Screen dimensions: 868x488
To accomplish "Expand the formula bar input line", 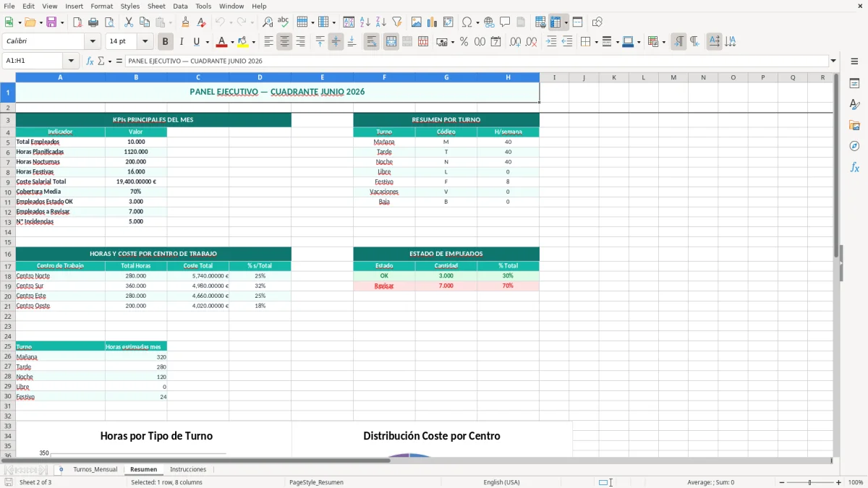I will 833,61.
